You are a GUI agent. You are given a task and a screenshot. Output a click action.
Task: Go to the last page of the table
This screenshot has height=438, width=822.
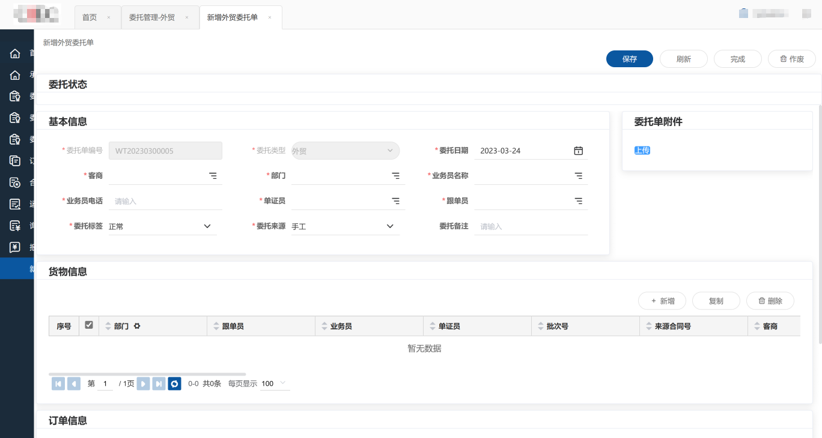click(x=159, y=383)
